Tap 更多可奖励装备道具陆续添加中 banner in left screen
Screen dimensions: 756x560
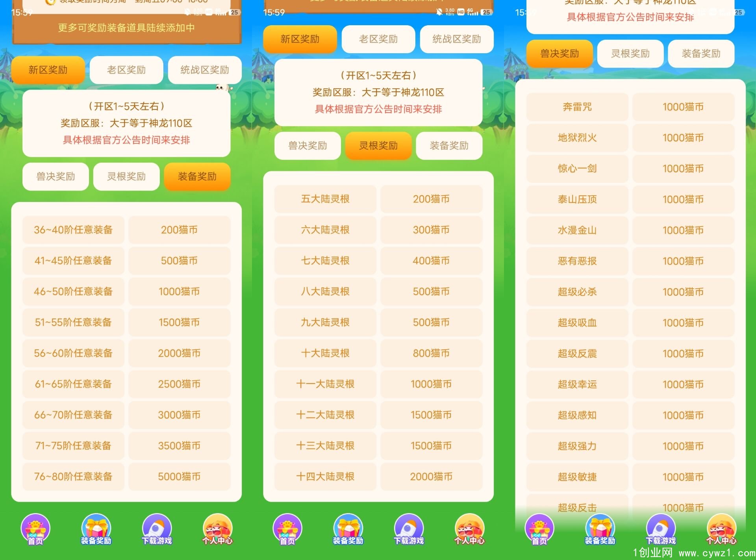pyautogui.click(x=126, y=28)
